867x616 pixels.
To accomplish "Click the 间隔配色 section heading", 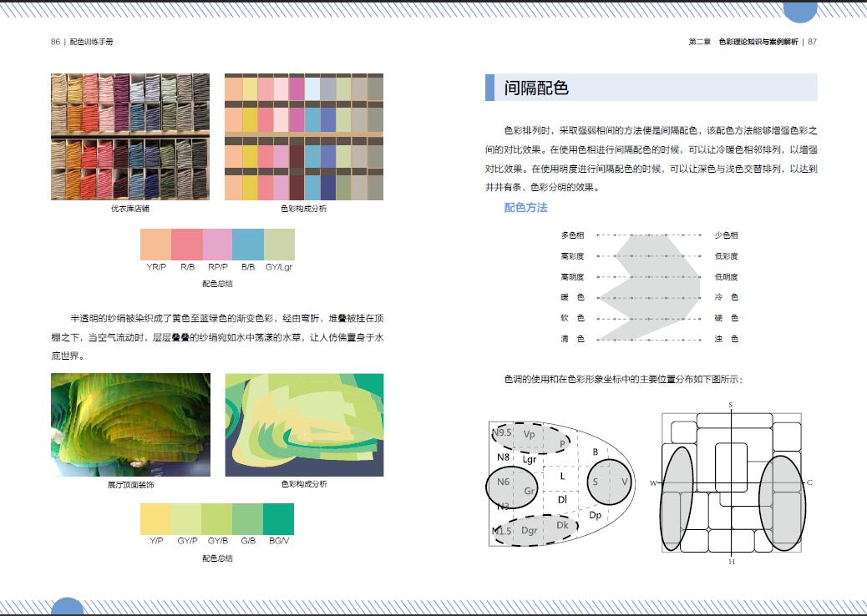I will coord(536,88).
